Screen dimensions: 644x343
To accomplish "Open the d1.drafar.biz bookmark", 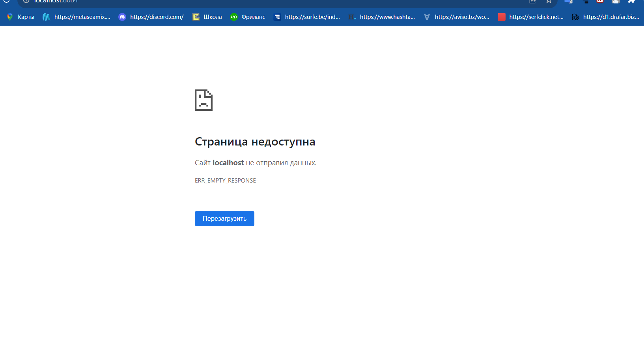I will (605, 17).
